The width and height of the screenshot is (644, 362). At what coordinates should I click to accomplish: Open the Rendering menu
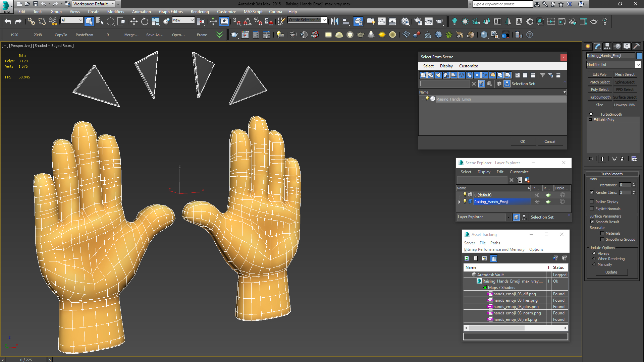click(200, 12)
